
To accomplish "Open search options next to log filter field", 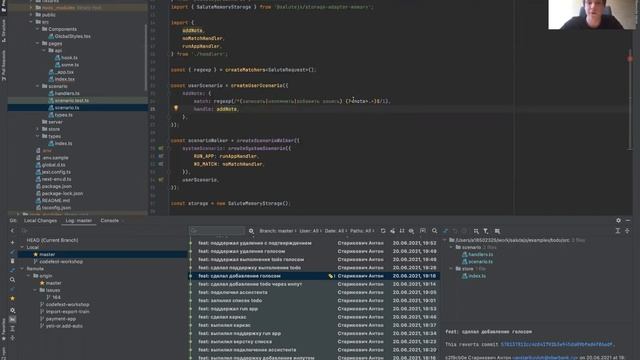I will 251,231.
